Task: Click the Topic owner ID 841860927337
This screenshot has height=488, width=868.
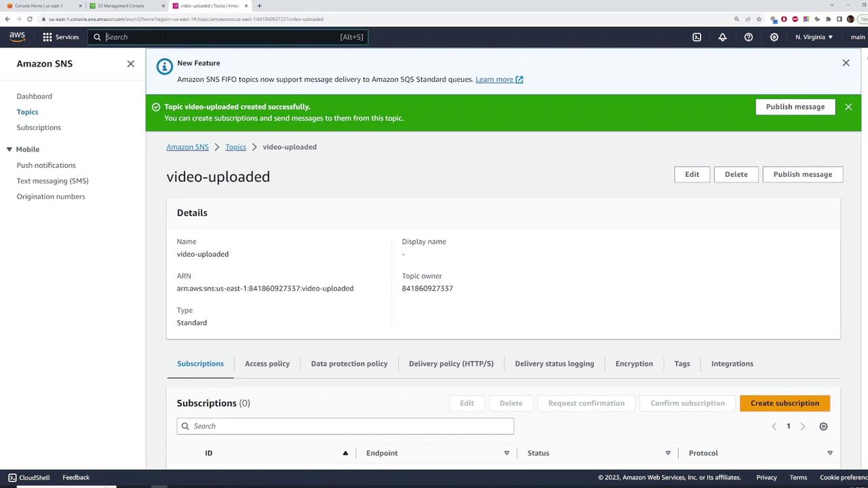Action: click(427, 289)
